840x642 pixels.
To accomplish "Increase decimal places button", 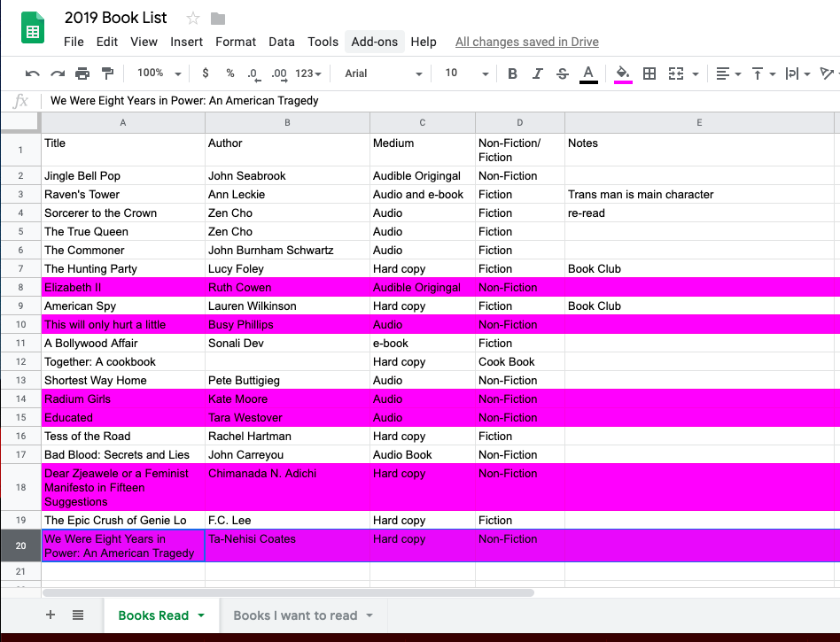I will coord(279,73).
